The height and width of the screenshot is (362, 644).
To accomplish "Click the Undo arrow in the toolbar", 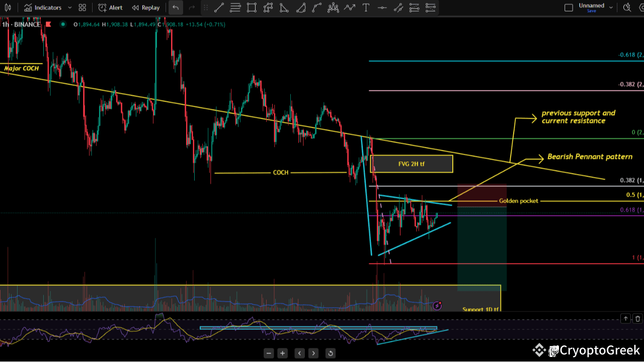I will [x=176, y=8].
